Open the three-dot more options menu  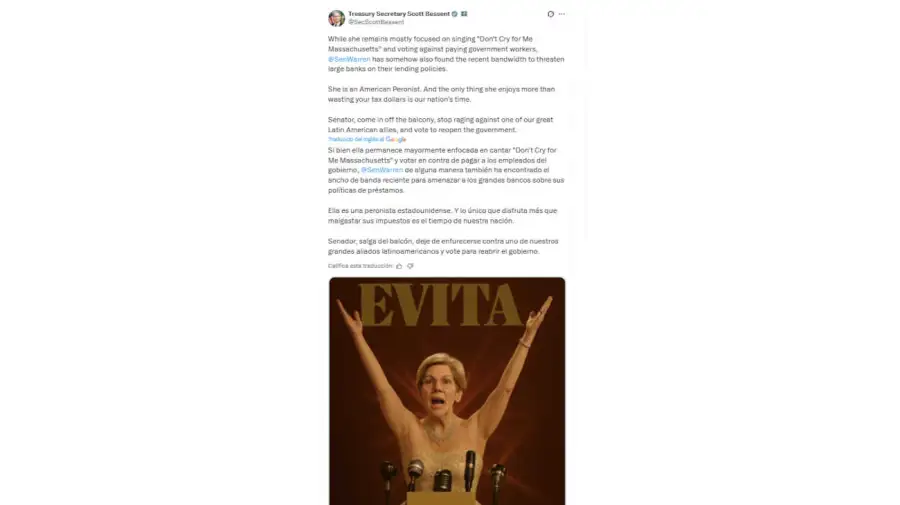tap(562, 14)
